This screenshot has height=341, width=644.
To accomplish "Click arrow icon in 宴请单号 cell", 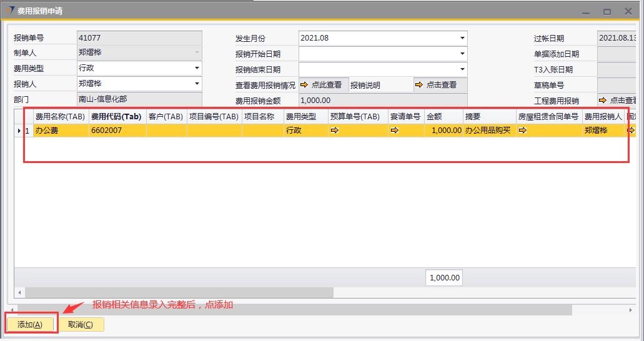I will (394, 131).
